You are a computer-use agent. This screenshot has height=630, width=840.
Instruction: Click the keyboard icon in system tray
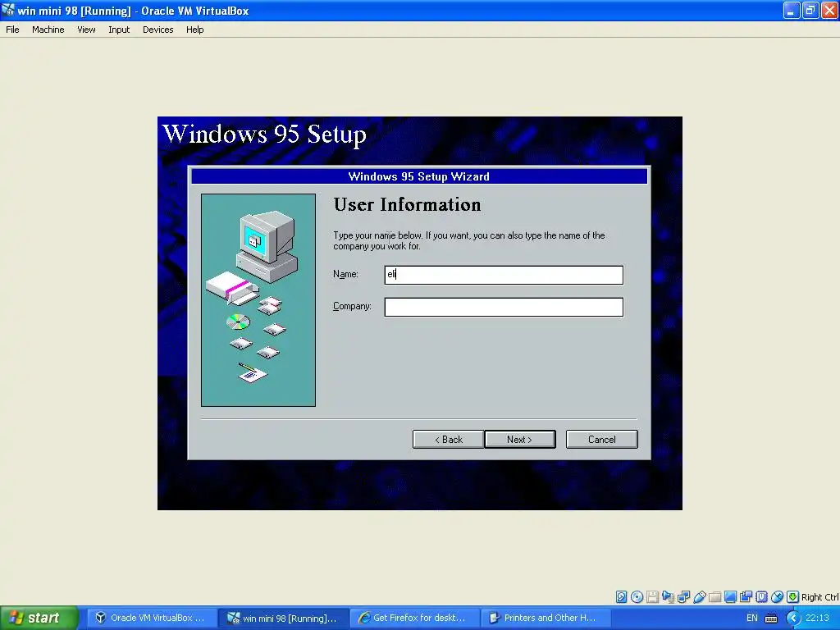tap(771, 619)
